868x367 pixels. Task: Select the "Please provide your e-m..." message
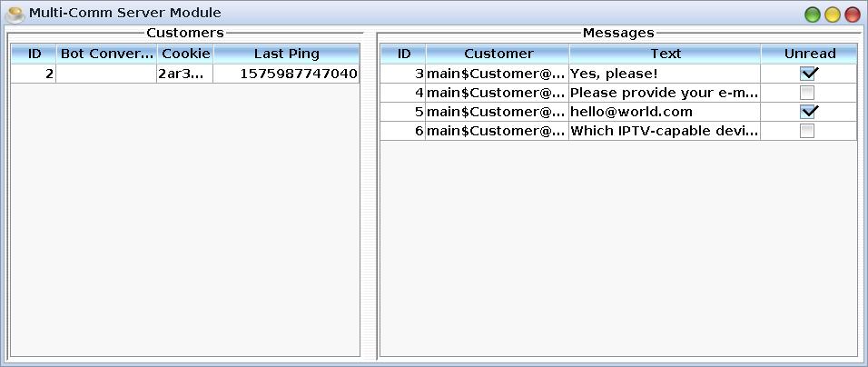point(664,93)
